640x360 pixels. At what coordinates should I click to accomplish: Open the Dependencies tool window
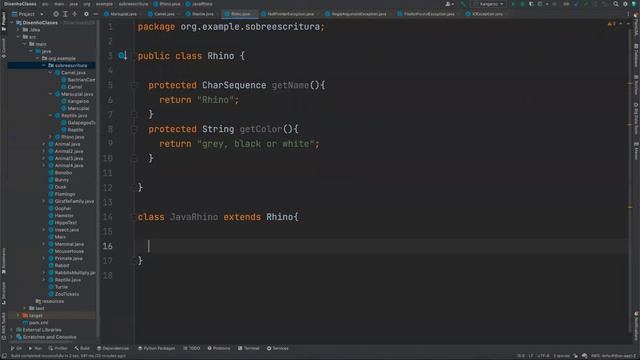point(113,348)
